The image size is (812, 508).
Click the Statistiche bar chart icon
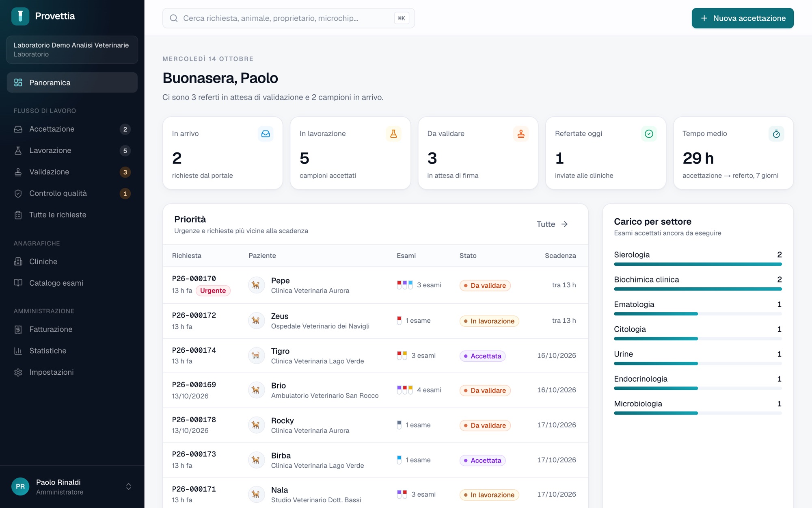pyautogui.click(x=18, y=351)
